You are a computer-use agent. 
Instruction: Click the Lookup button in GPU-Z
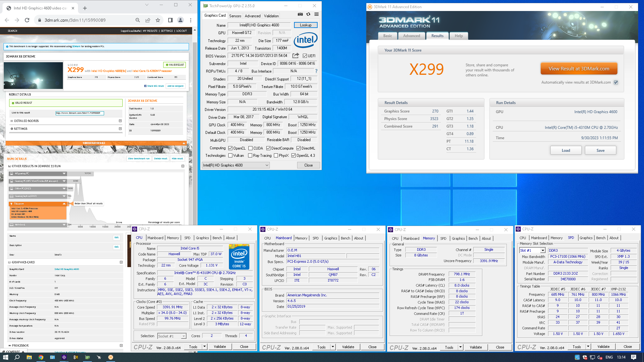(306, 25)
